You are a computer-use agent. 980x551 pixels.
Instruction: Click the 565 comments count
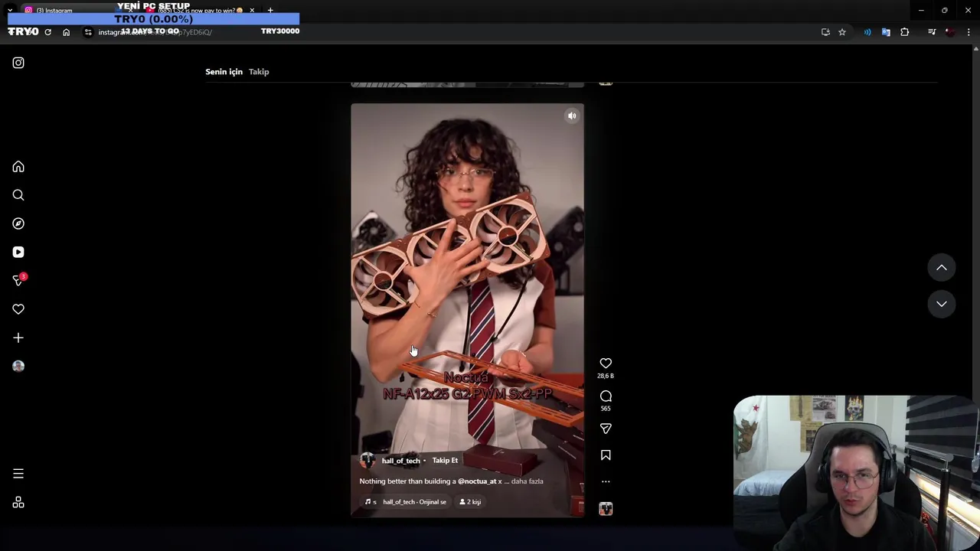click(x=606, y=409)
